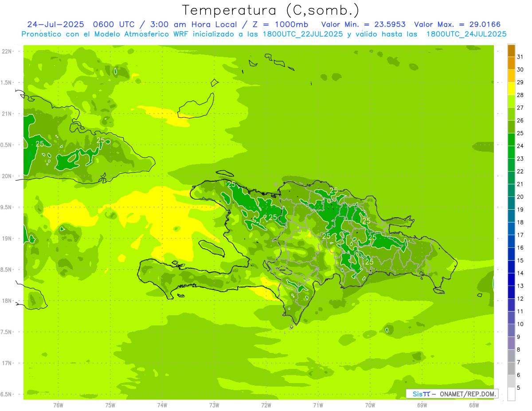Screen dimensions: 532x411
Task: Click the 69W longitude axis label
Action: point(422,405)
